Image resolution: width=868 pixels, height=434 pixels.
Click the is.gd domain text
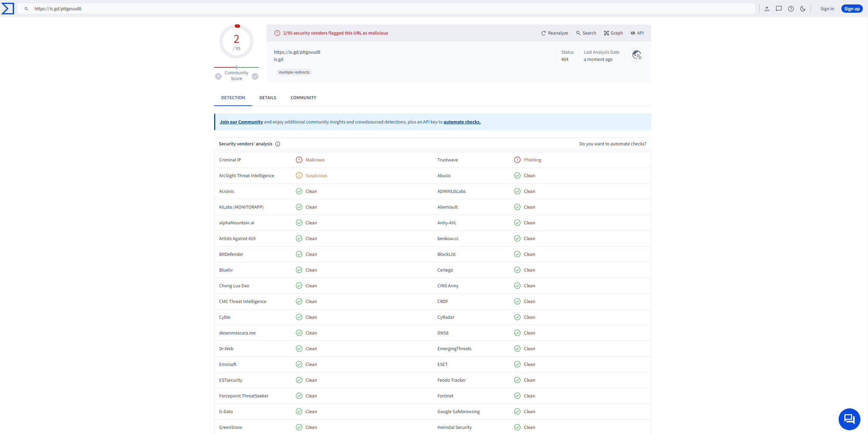tap(278, 60)
